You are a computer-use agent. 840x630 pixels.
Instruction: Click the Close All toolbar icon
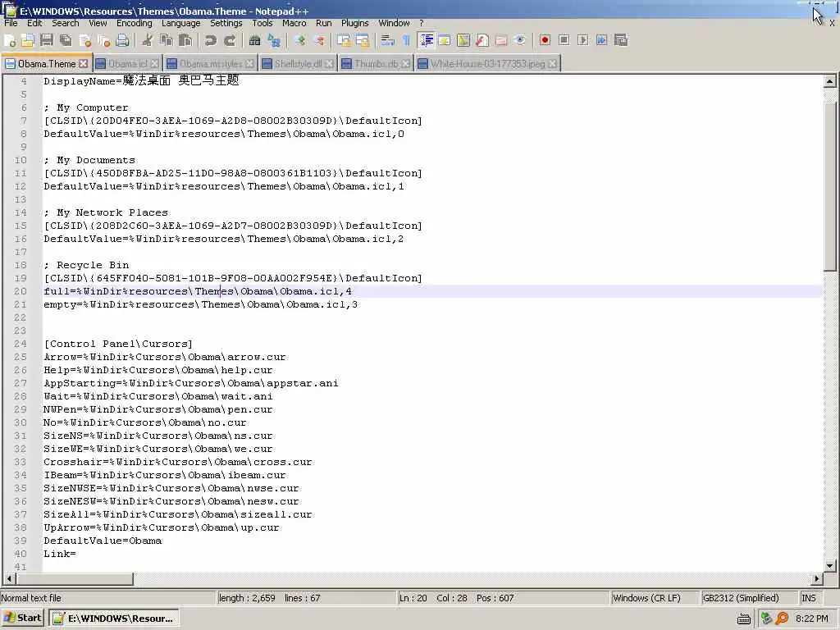tap(104, 40)
